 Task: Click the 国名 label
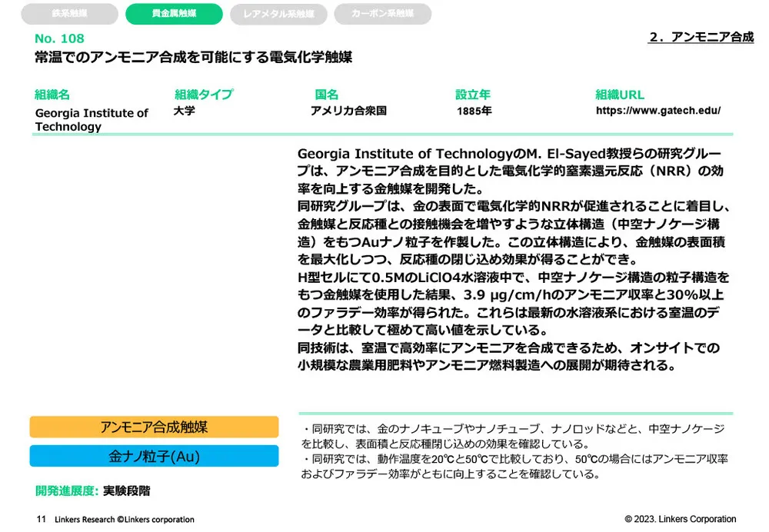tap(327, 95)
